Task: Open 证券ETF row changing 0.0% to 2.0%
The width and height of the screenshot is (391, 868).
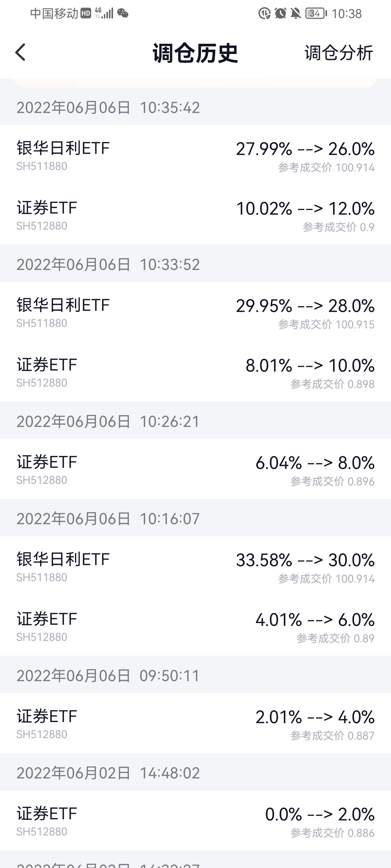Action: 195,821
